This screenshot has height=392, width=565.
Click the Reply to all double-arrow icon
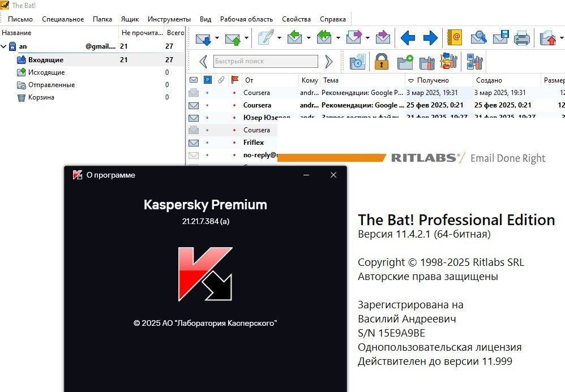click(x=324, y=37)
